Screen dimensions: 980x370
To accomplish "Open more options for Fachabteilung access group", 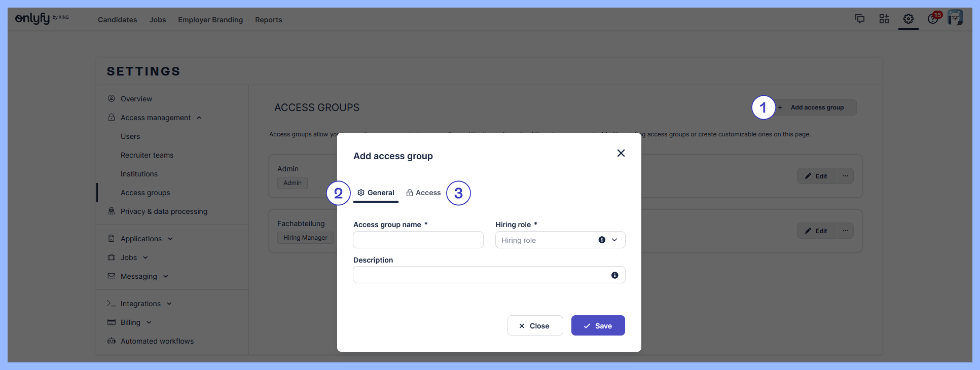I will click(846, 231).
